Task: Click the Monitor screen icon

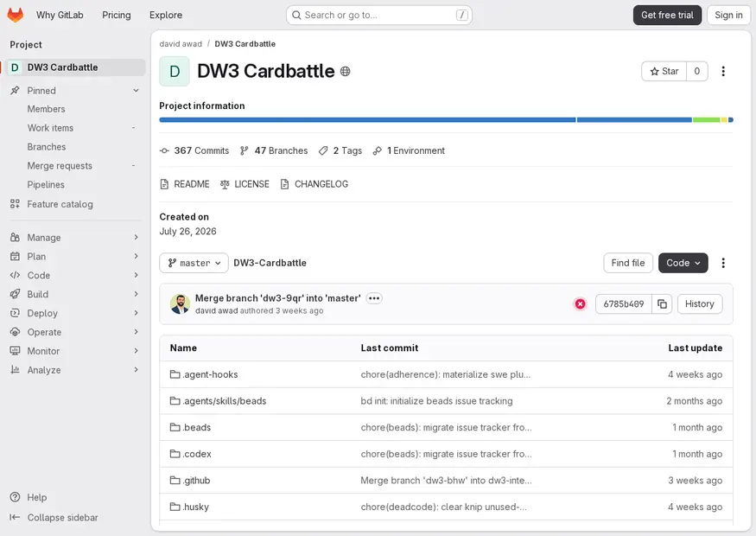Action: tap(15, 351)
